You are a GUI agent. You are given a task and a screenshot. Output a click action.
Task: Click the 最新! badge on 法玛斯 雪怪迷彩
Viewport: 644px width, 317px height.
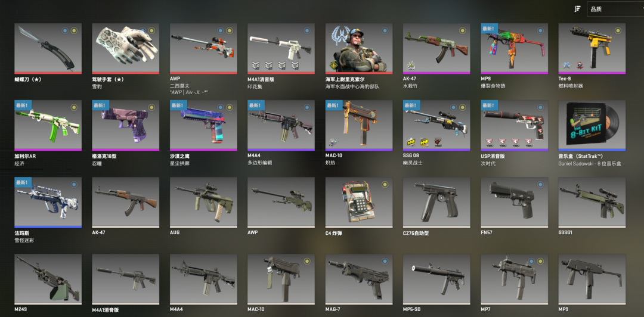pyautogui.click(x=23, y=182)
